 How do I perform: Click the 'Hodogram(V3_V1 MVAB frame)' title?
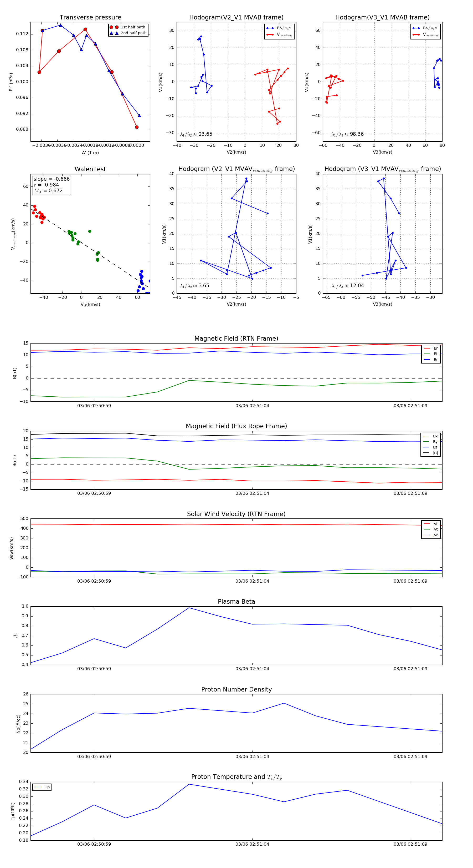[382, 18]
